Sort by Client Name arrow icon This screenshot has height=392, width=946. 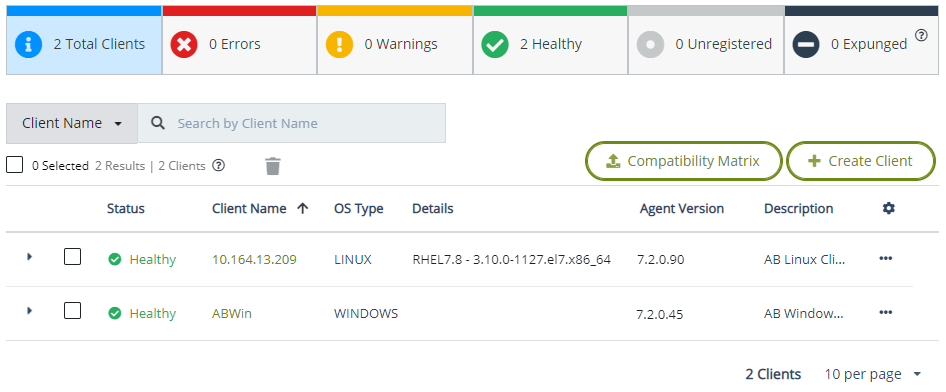(x=303, y=209)
